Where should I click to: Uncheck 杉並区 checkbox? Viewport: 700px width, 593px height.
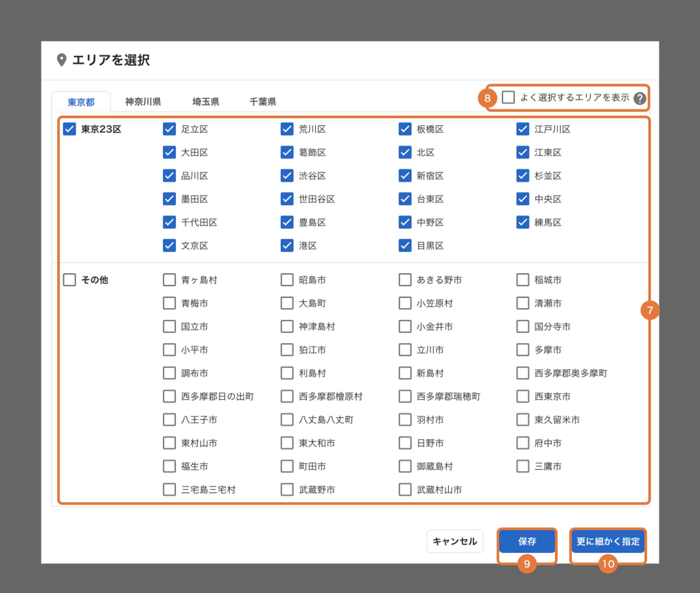523,175
